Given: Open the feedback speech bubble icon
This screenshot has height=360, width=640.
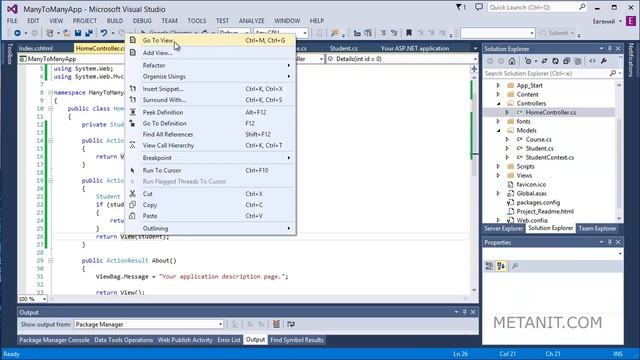Looking at the screenshot, I should click(x=479, y=7).
